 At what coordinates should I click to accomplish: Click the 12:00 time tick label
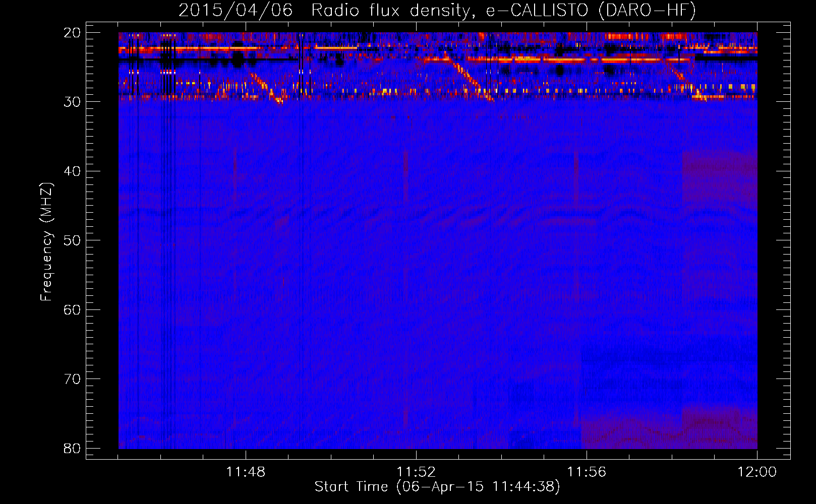click(757, 472)
